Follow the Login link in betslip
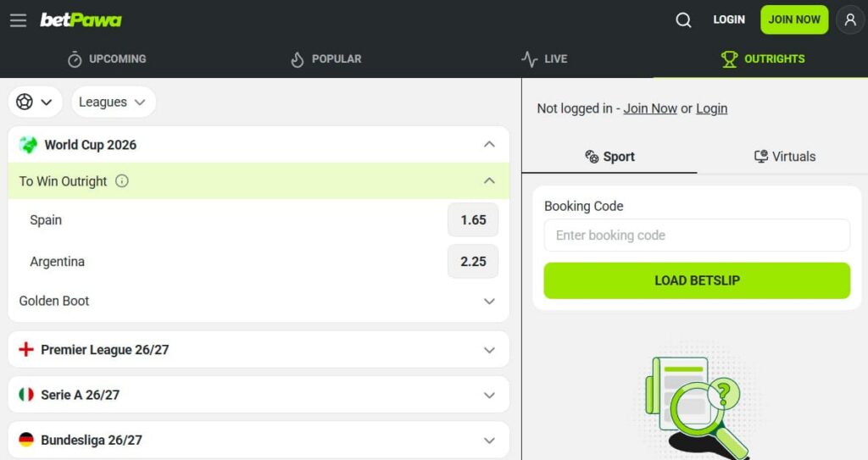The image size is (868, 460). 711,108
